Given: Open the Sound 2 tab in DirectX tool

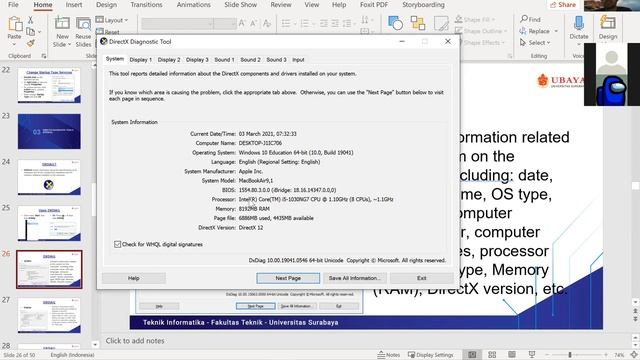Looking at the screenshot, I should tap(250, 60).
